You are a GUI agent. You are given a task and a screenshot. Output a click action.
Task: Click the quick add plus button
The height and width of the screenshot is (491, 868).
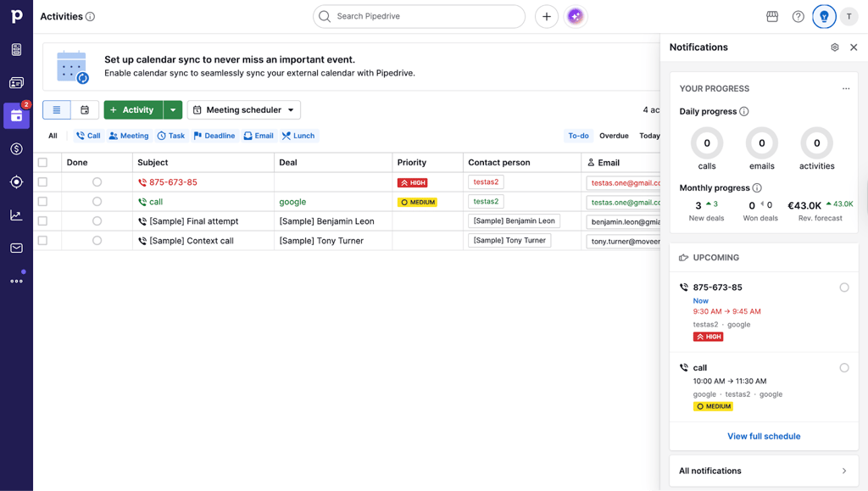click(x=547, y=17)
